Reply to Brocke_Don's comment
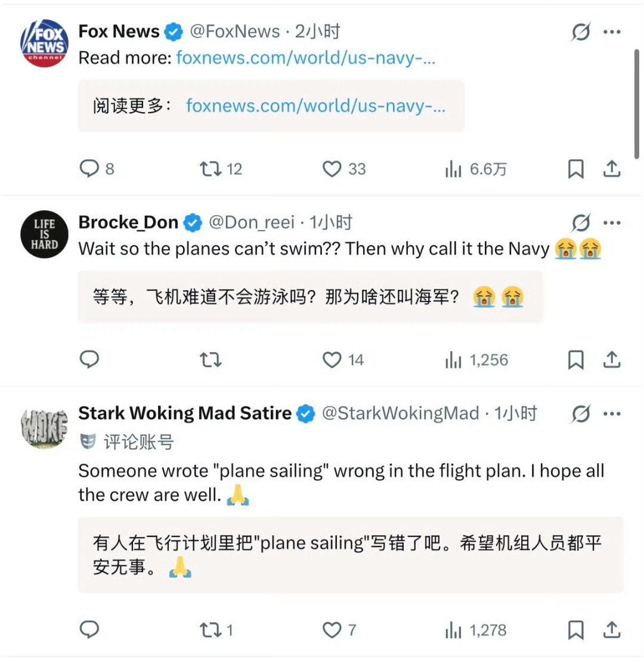The image size is (644, 658). 89,359
